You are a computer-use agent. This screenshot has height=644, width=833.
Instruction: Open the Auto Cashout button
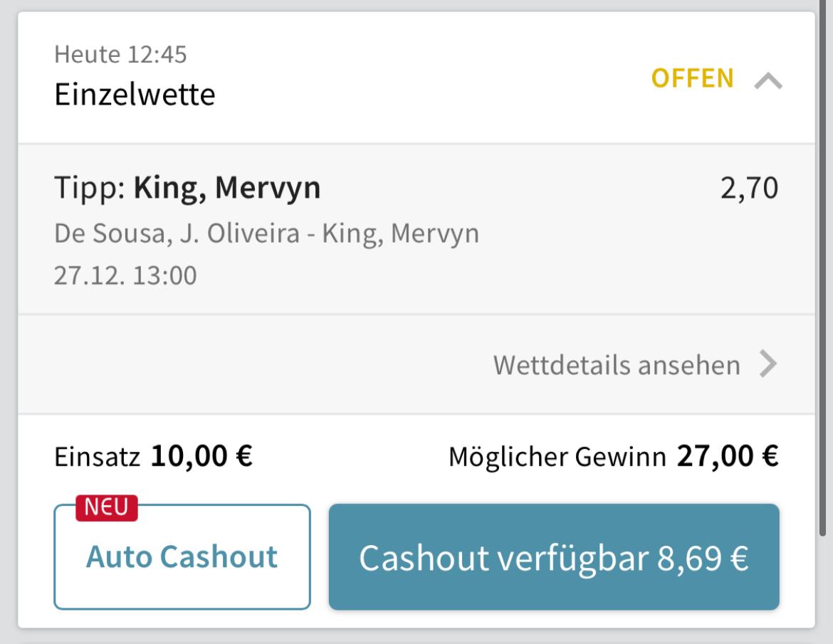tap(182, 556)
